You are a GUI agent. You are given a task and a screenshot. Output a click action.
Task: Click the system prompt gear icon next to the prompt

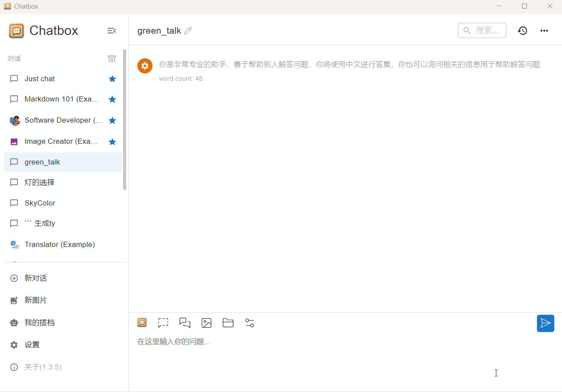pos(145,66)
